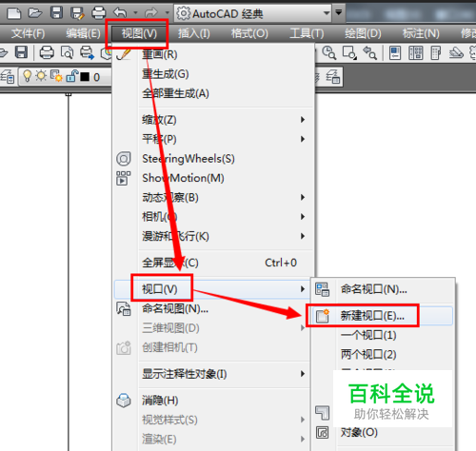This screenshot has height=451, width=476.
Task: Expand the 显示注释性对象(I) submenu
Action: [x=212, y=374]
